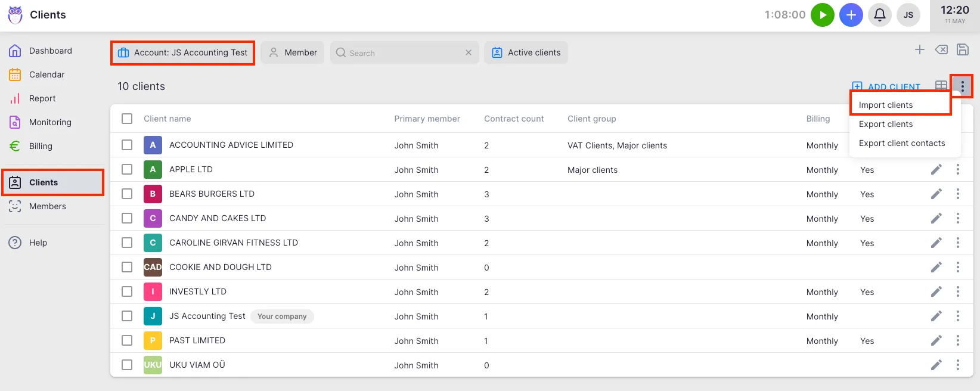Viewport: 980px width, 391px height.
Task: Open the ACCOUNTING ADVICE LIMITED client
Action: [231, 145]
